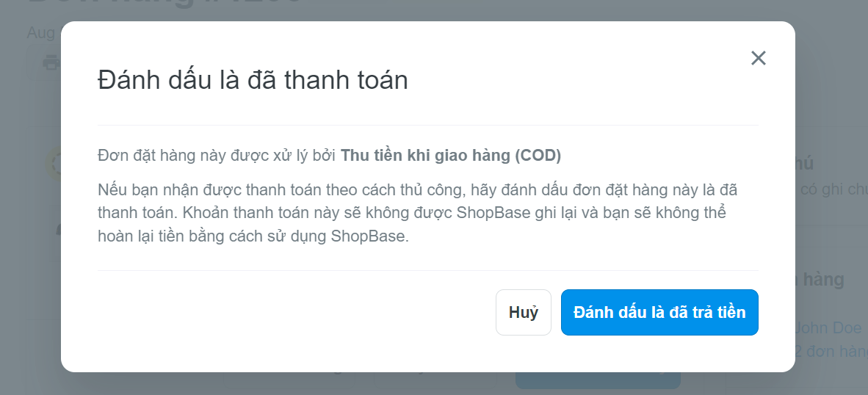Click bold text Thu tiền khi giao hàng (COD)
The height and width of the screenshot is (395, 868).
click(x=451, y=156)
